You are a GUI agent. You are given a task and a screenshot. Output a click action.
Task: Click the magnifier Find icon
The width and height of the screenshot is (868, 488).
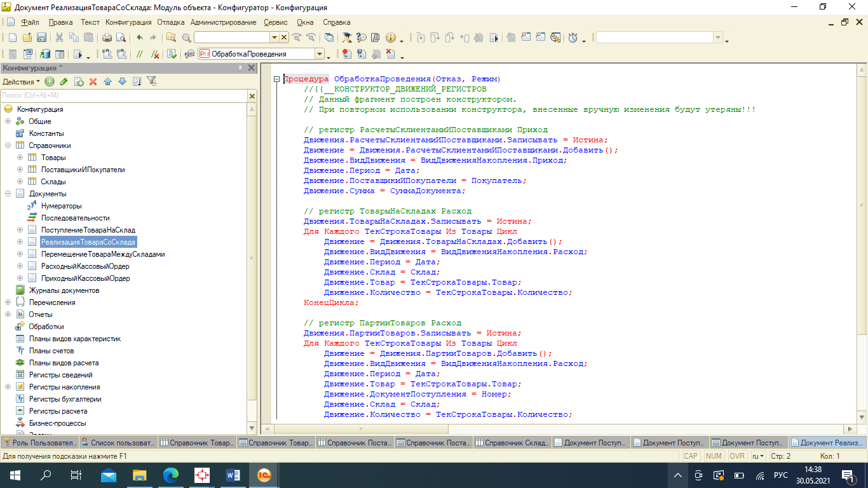(186, 37)
